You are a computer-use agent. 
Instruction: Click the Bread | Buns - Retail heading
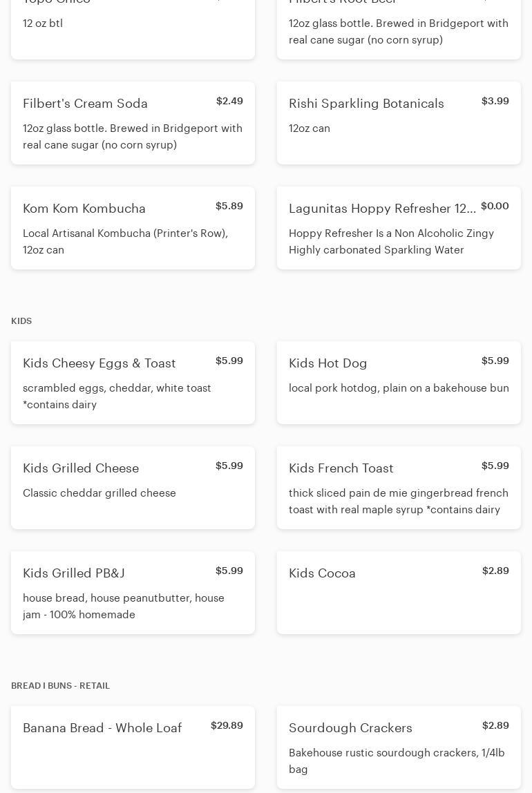tap(60, 686)
